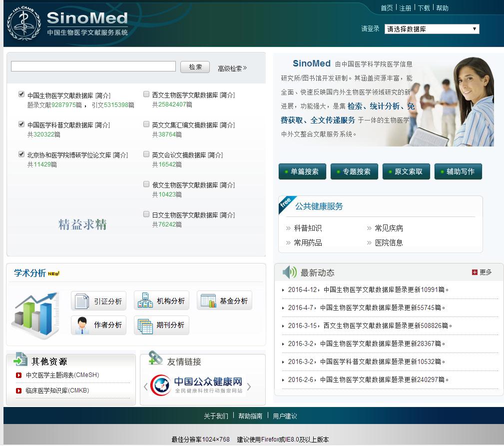
Task: Click the red plus icon beside 更多
Action: point(475,272)
